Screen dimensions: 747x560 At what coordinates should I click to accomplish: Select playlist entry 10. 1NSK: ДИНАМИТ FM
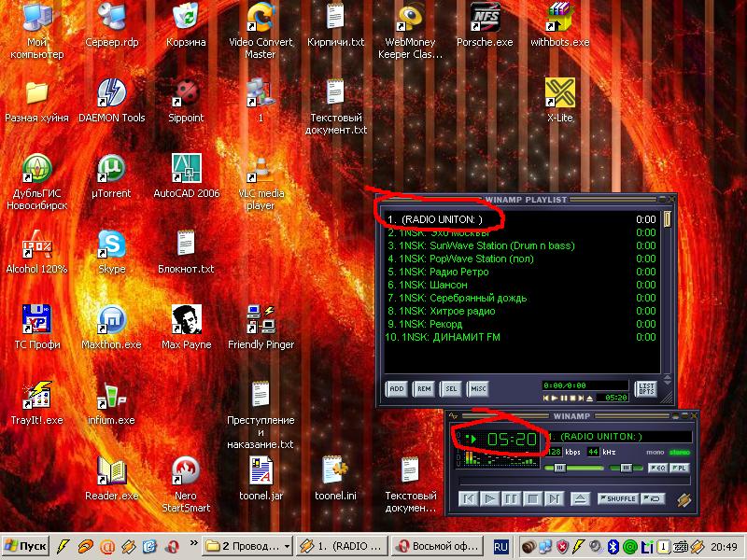(522, 337)
